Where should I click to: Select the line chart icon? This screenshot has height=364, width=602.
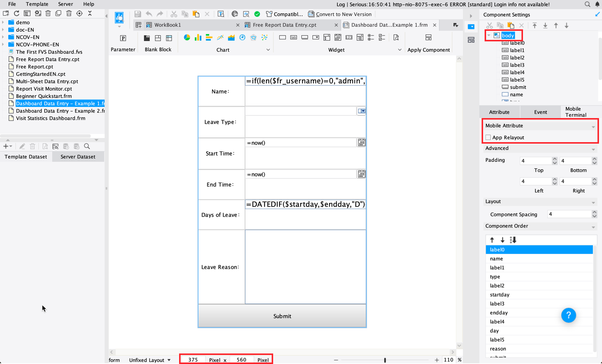[x=220, y=38]
